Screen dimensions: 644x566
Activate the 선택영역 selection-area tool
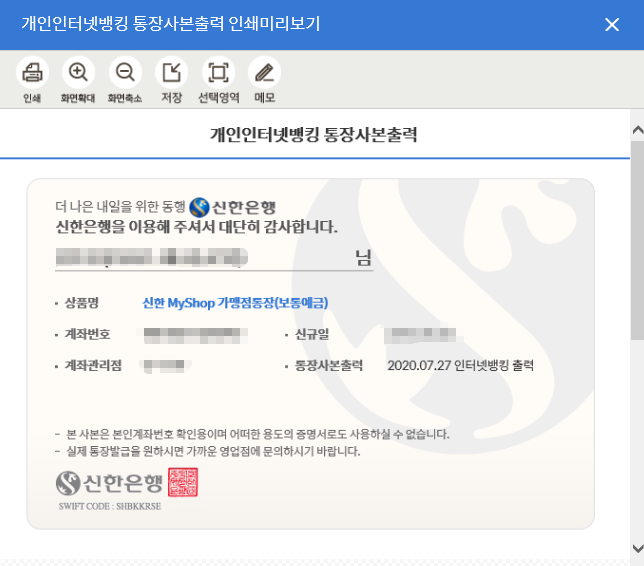[218, 72]
